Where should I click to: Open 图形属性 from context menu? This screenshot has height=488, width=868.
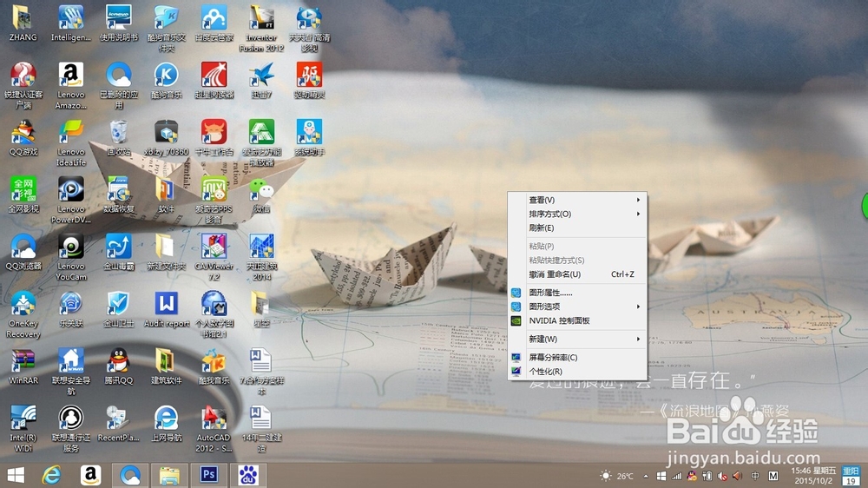click(577, 293)
